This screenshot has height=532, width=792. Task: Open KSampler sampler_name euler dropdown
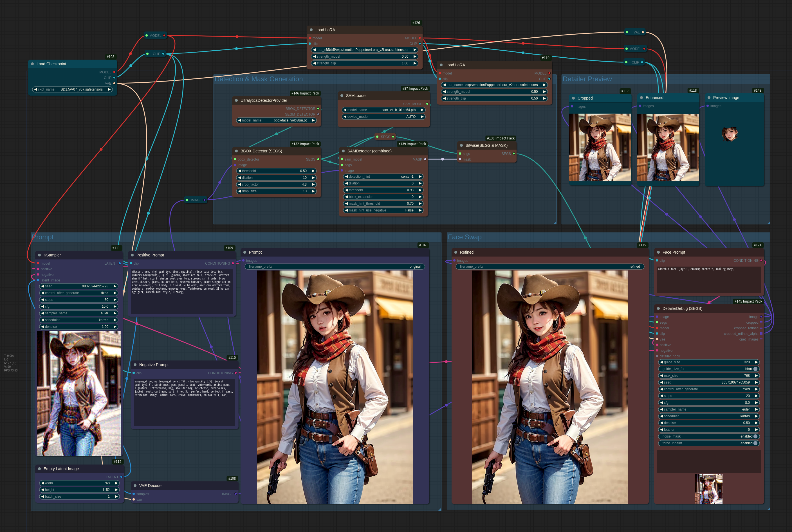pos(78,313)
